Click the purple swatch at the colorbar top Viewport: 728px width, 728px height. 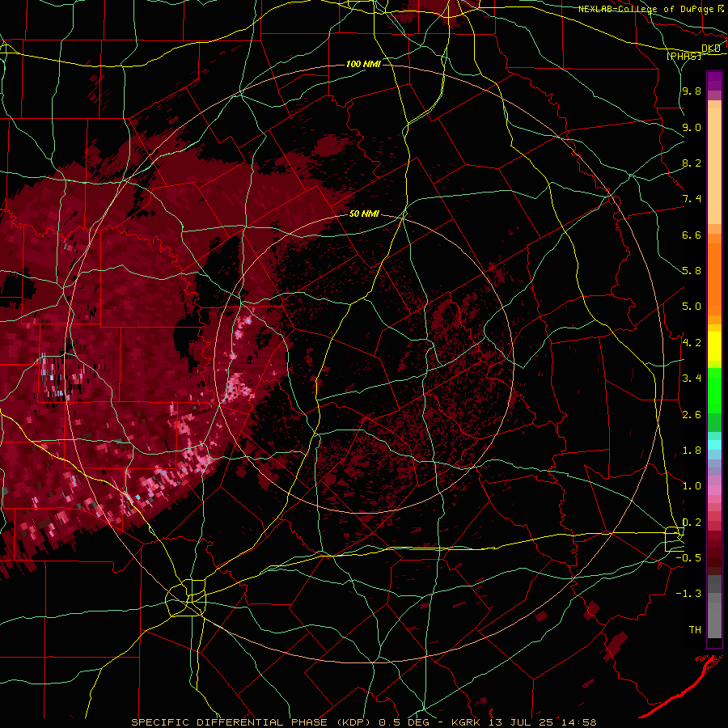coord(714,81)
